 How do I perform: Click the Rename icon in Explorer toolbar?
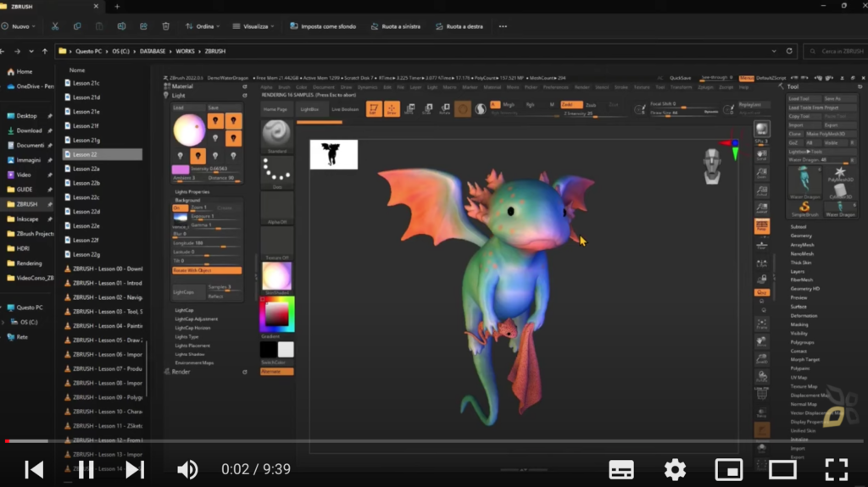pyautogui.click(x=121, y=26)
